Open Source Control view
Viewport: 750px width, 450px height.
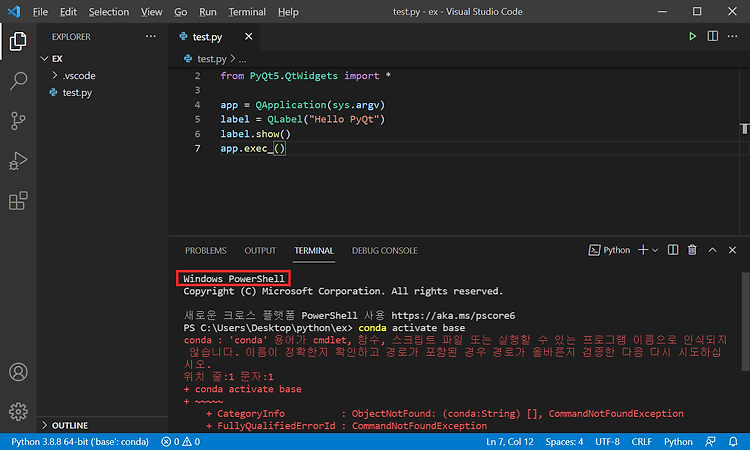pyautogui.click(x=18, y=121)
